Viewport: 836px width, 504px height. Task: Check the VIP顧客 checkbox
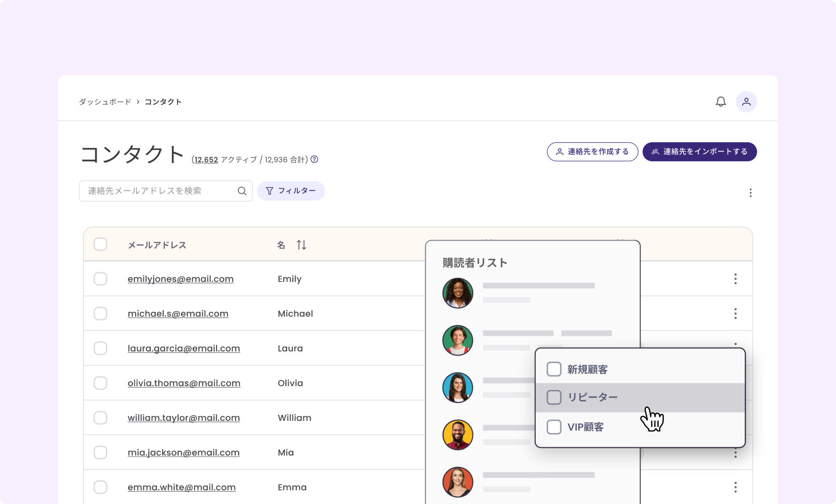click(x=554, y=427)
